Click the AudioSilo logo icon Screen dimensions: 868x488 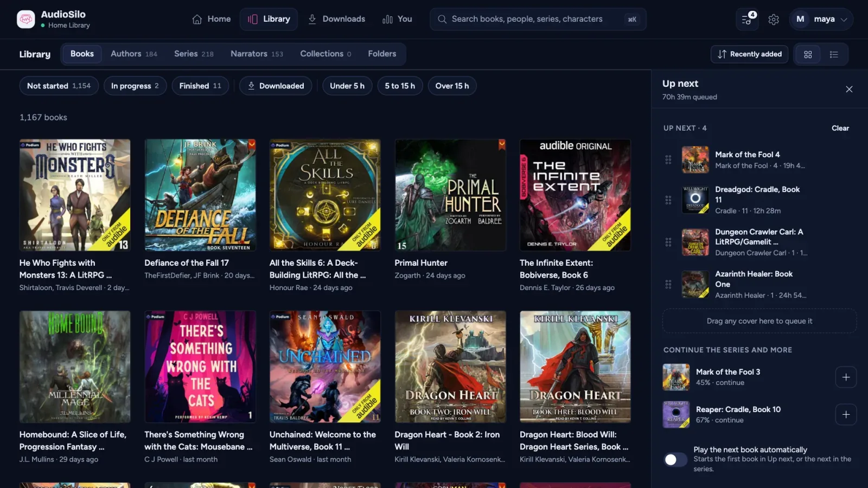pyautogui.click(x=25, y=19)
